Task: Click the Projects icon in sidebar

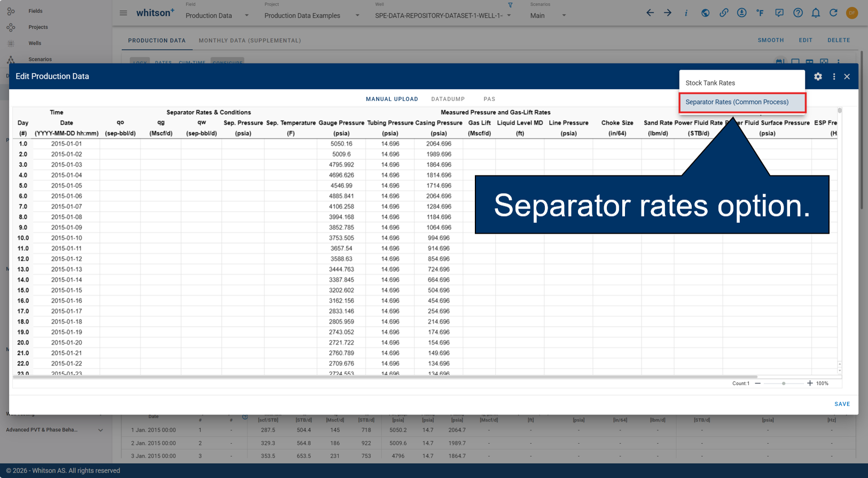Action: tap(11, 27)
